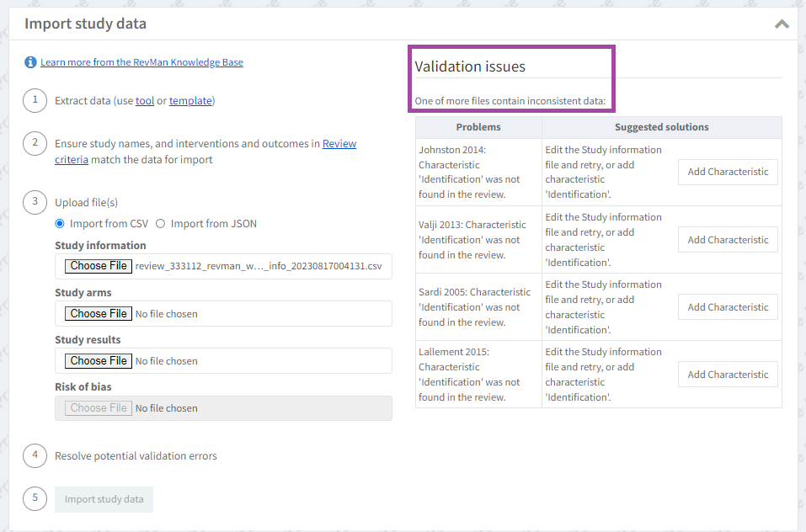Screen dimensions: 806x532
Task: Select Import from JSON option
Action: point(161,224)
